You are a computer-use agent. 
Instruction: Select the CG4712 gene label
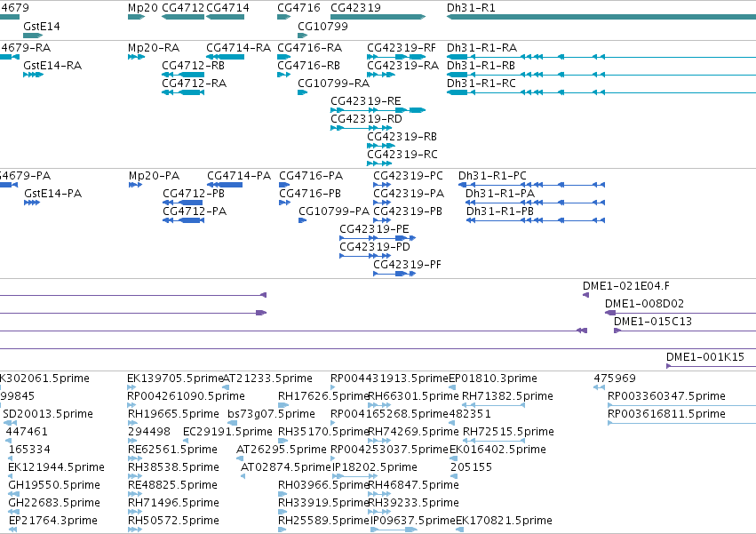point(183,8)
